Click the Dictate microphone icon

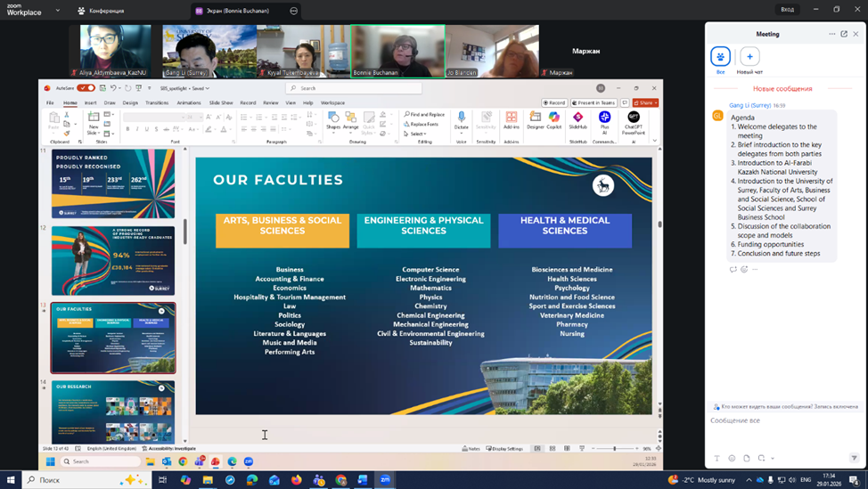pyautogui.click(x=461, y=119)
